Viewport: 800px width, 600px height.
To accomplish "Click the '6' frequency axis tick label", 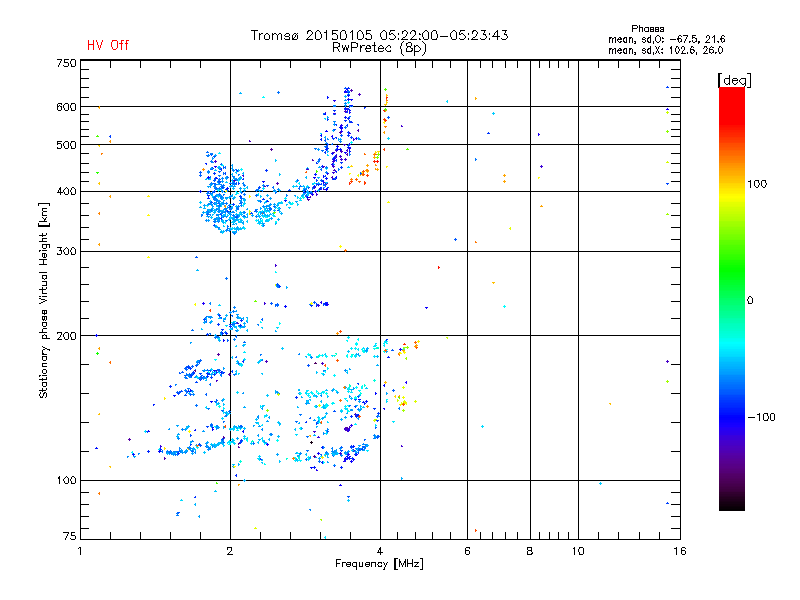I will coord(467,551).
